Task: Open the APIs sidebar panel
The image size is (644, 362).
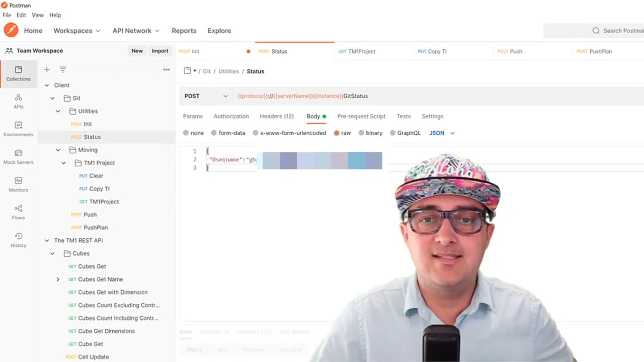Action: 19,101
